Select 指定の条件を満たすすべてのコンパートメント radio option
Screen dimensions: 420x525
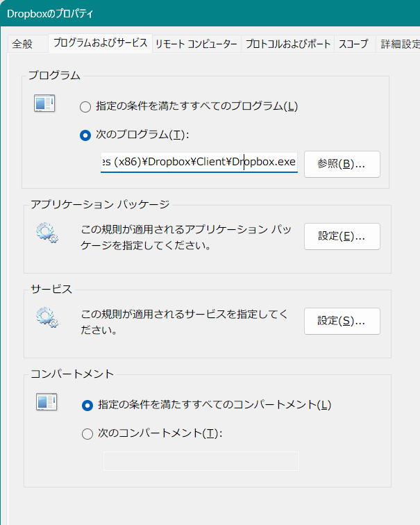click(x=87, y=405)
